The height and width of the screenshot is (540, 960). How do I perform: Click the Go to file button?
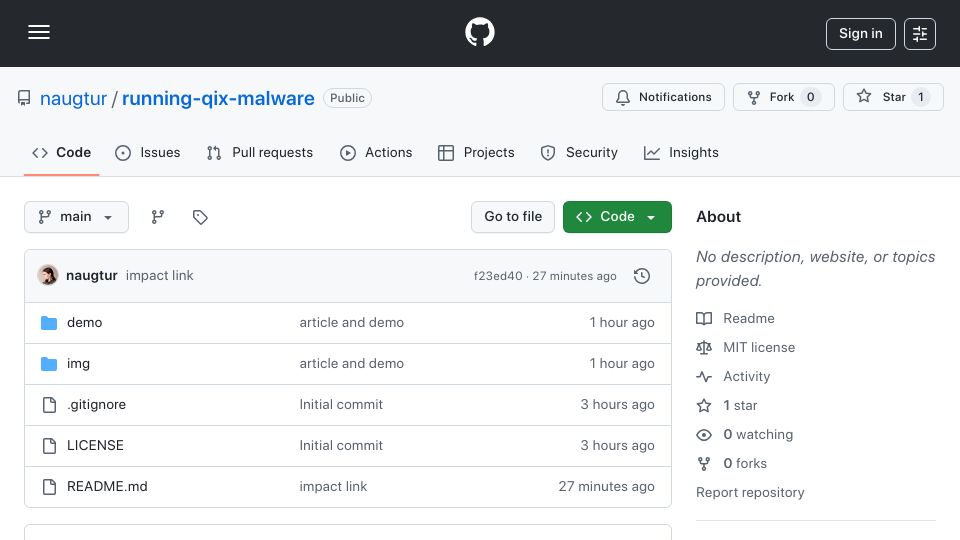click(x=513, y=217)
